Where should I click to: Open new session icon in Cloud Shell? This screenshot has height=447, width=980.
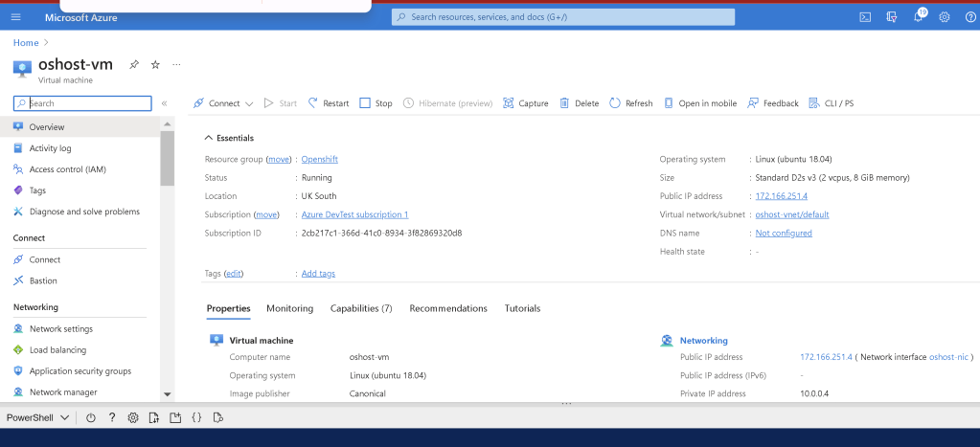coord(175,418)
